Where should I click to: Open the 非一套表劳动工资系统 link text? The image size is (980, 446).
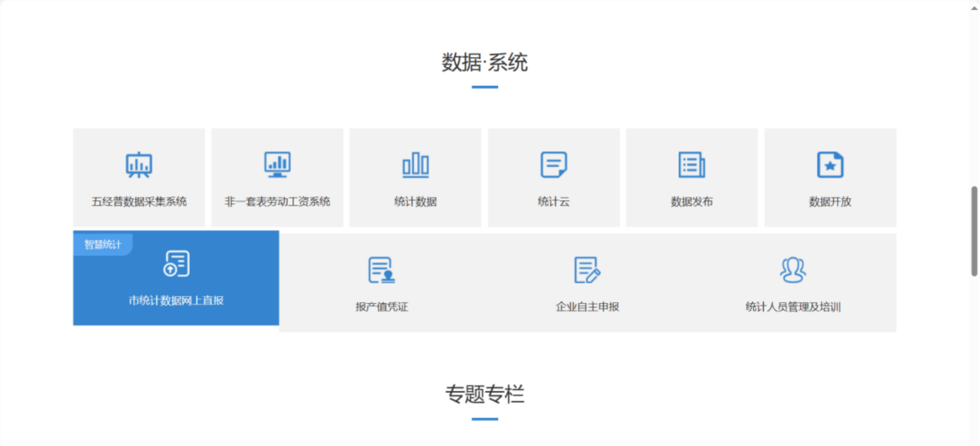click(277, 202)
